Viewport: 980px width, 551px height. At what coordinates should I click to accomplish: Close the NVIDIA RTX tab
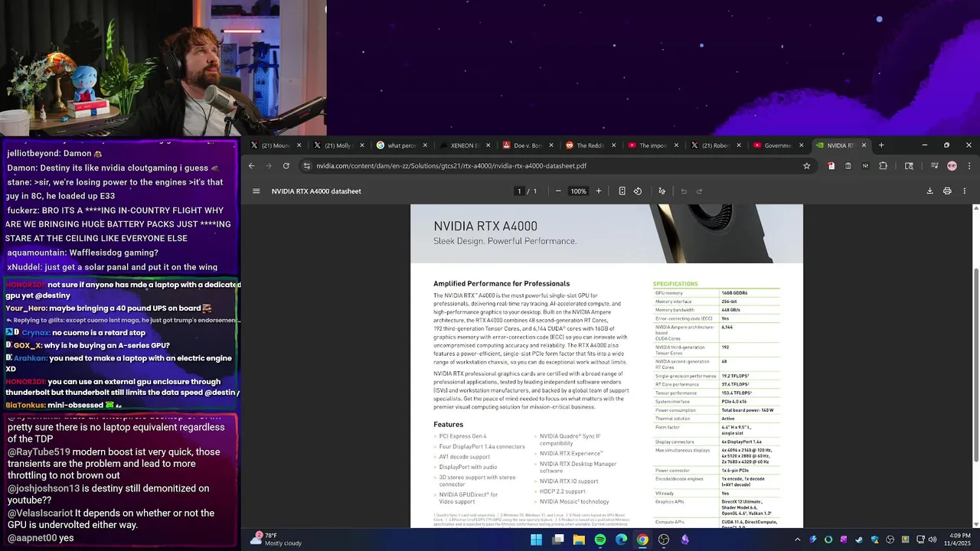tap(864, 145)
